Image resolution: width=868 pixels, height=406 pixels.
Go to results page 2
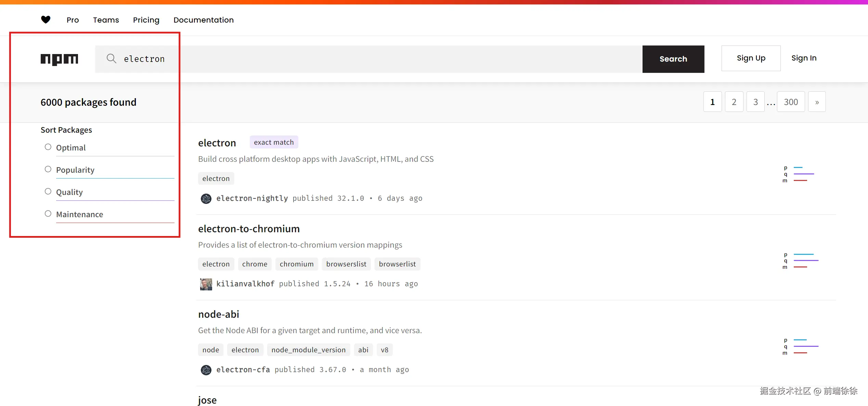coord(734,102)
